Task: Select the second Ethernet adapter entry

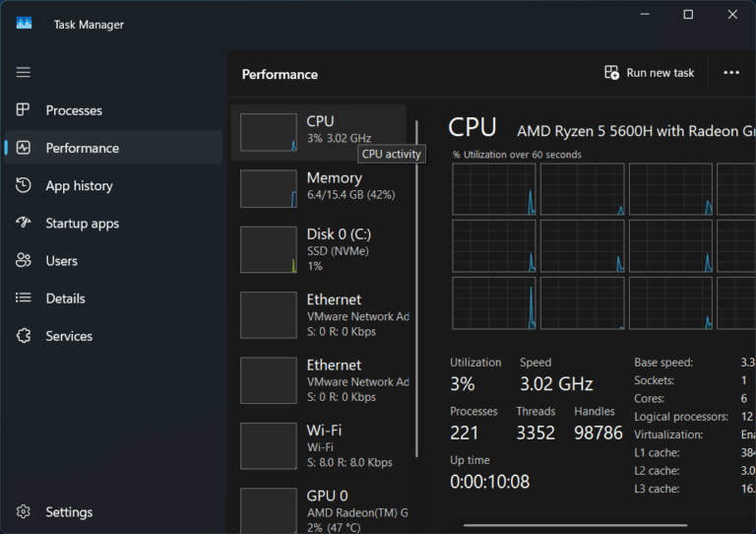Action: point(318,380)
